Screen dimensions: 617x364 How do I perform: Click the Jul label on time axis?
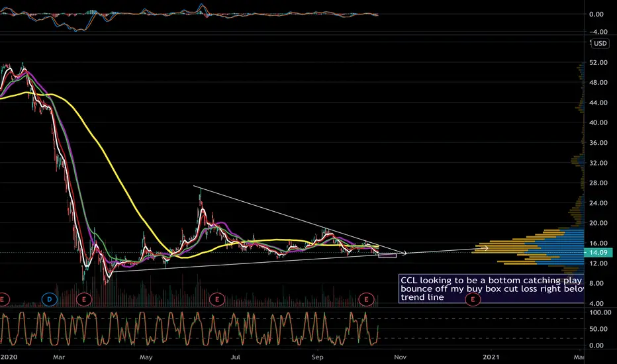(235, 357)
